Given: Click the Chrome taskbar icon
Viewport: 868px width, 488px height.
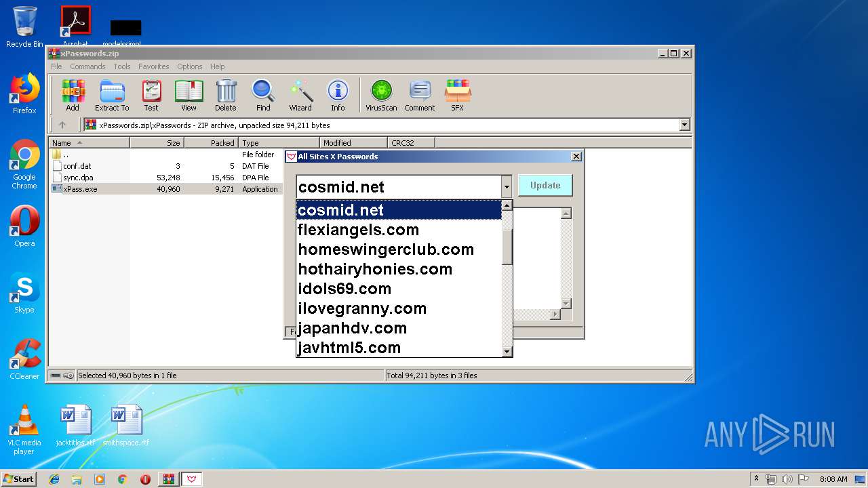Looking at the screenshot, I should 122,479.
